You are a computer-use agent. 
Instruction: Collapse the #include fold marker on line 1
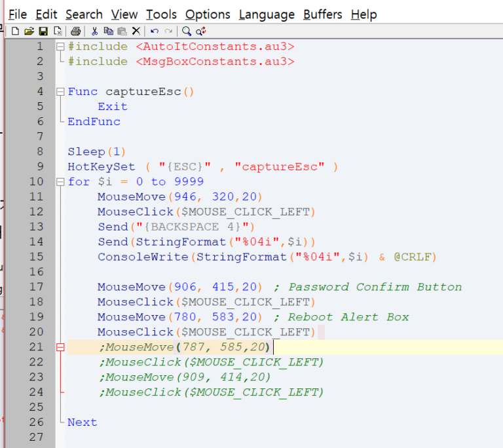[61, 47]
